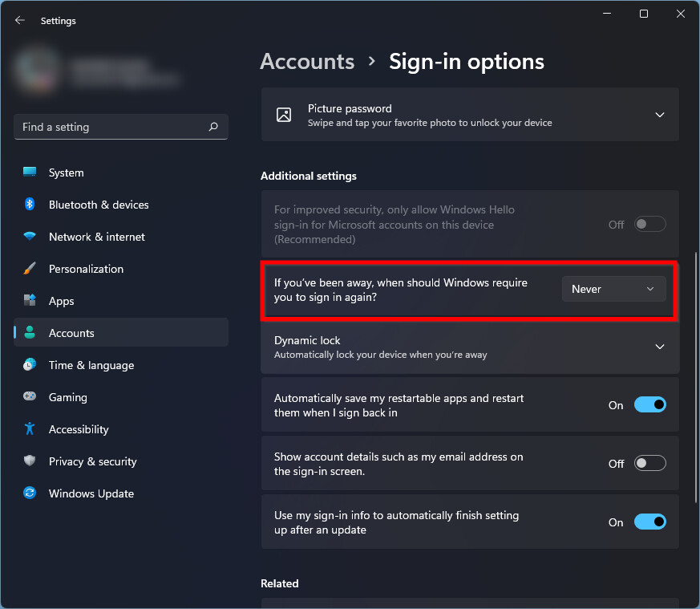Enable show account details on sign-in screen
This screenshot has height=609, width=700.
click(650, 463)
